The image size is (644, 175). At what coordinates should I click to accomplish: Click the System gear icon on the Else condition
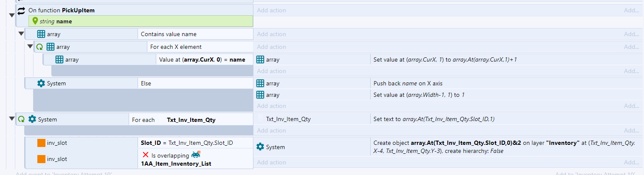[x=41, y=84]
